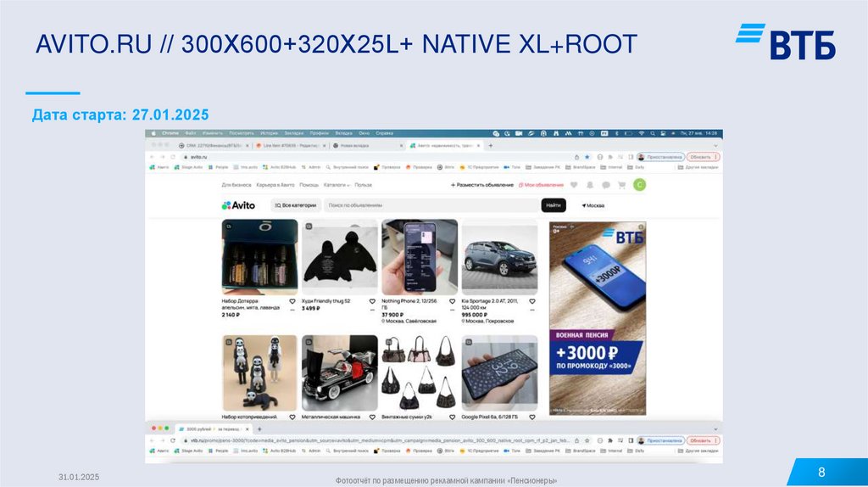Image resolution: width=868 pixels, height=487 pixels.
Task: Open more options under Набор Дотерра heart
Action: [292, 310]
